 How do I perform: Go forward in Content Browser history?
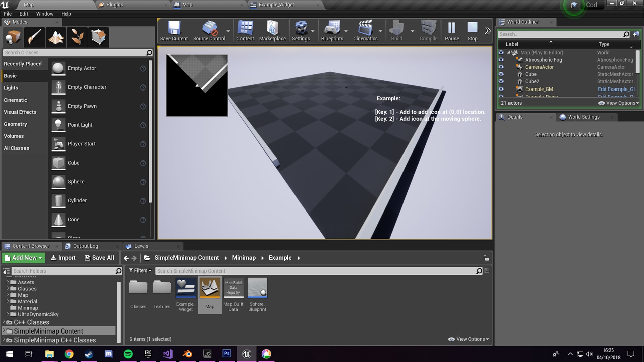(134, 258)
